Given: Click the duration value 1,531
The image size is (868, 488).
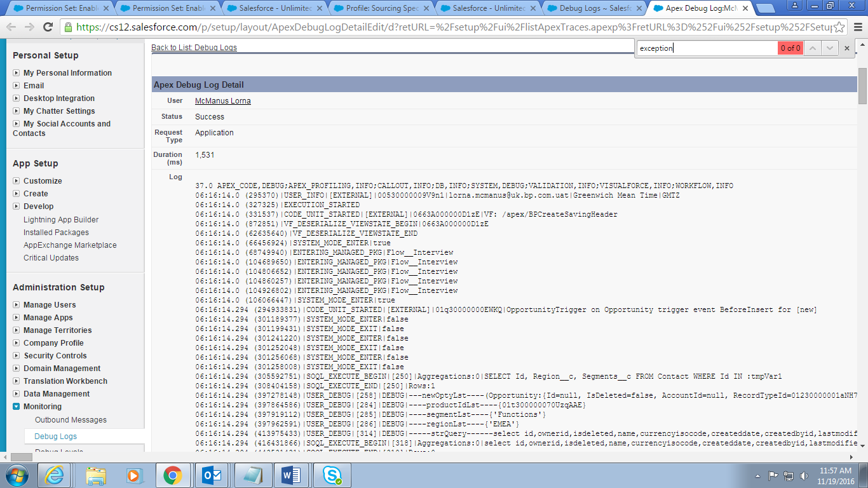Looking at the screenshot, I should click(205, 155).
